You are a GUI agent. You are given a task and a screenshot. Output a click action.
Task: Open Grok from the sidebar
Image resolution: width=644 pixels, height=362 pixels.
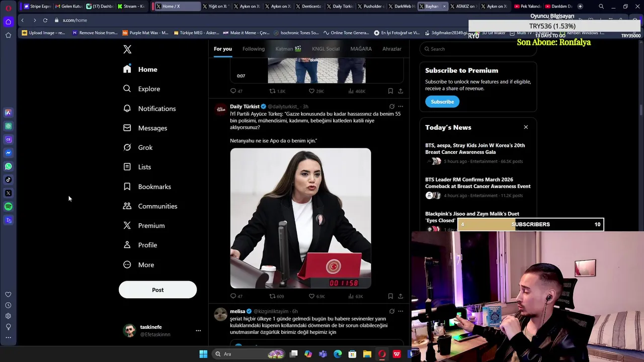(x=138, y=147)
